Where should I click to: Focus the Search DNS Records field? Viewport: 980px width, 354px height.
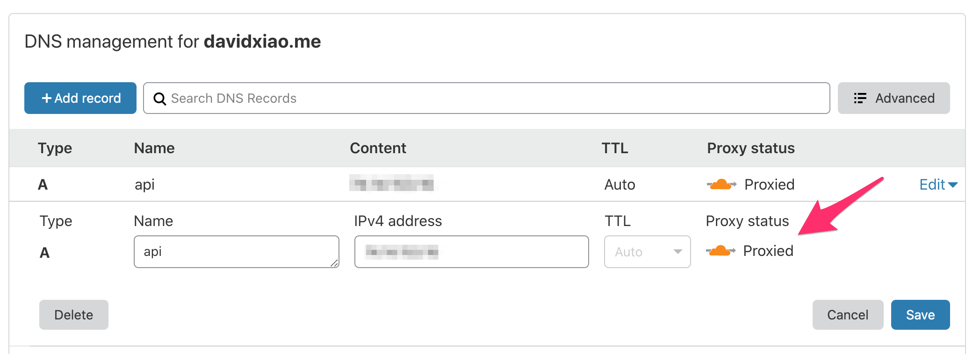point(486,98)
